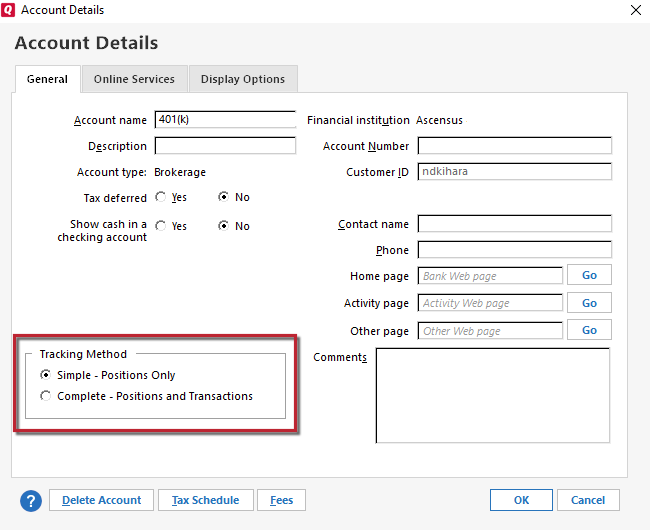Set Tax deferred to Yes

[161, 197]
